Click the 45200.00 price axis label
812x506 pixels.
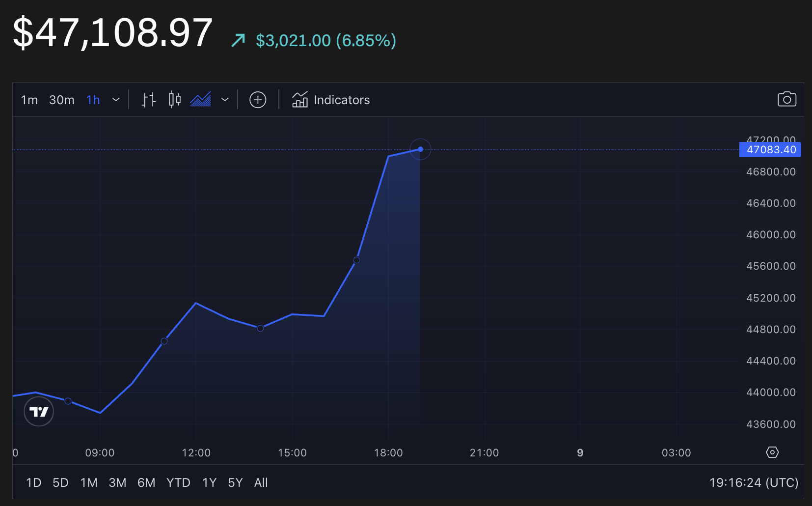pos(771,298)
